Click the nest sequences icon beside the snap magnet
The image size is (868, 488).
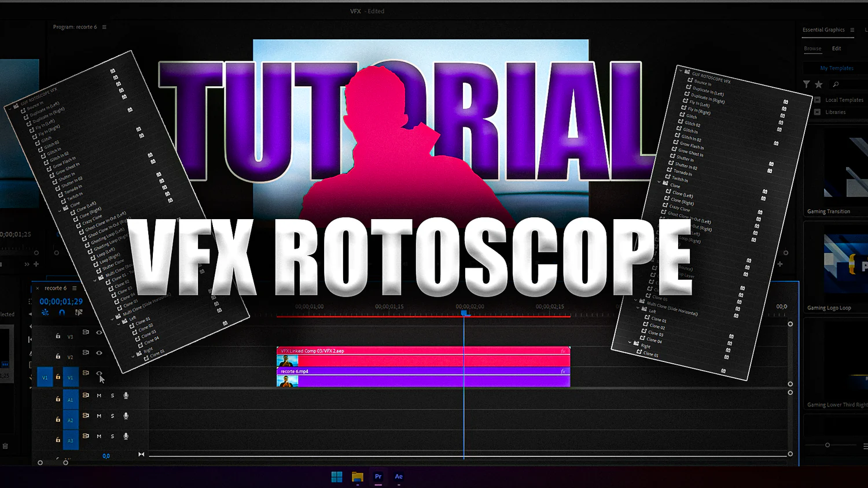pyautogui.click(x=45, y=312)
